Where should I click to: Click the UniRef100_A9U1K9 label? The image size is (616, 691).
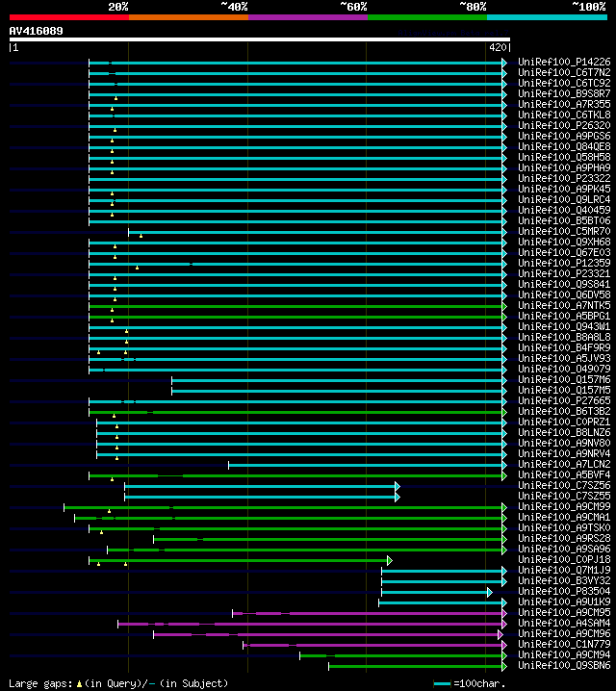564,601
